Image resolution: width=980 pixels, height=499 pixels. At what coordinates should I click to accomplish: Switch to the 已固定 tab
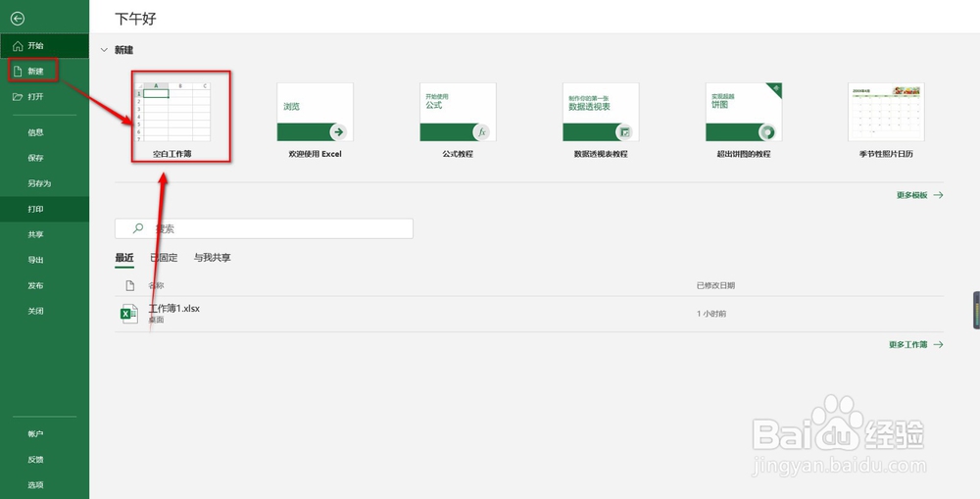pos(164,258)
